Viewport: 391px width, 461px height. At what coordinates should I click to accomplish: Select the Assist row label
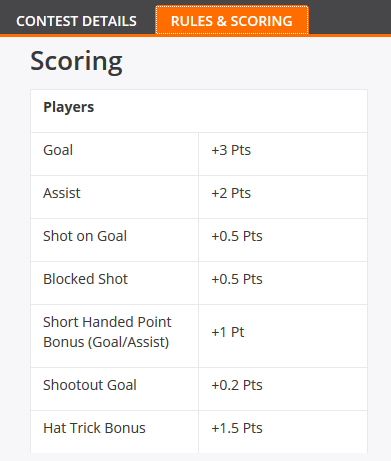point(62,193)
